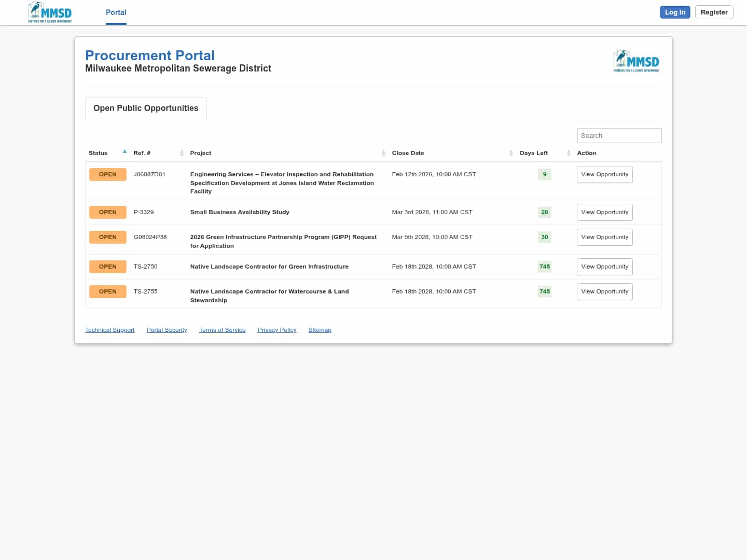Click the MMSD logo beside the Procurement Portal heading
The image size is (747, 560).
636,61
